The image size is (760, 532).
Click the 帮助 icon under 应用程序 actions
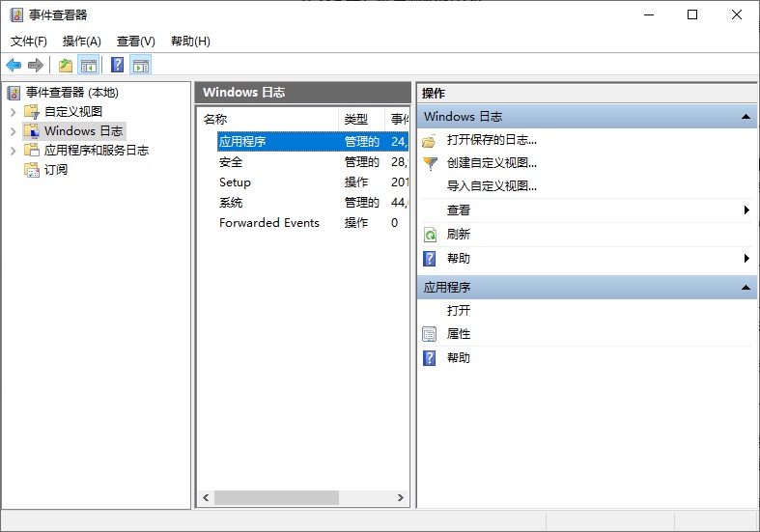[430, 358]
